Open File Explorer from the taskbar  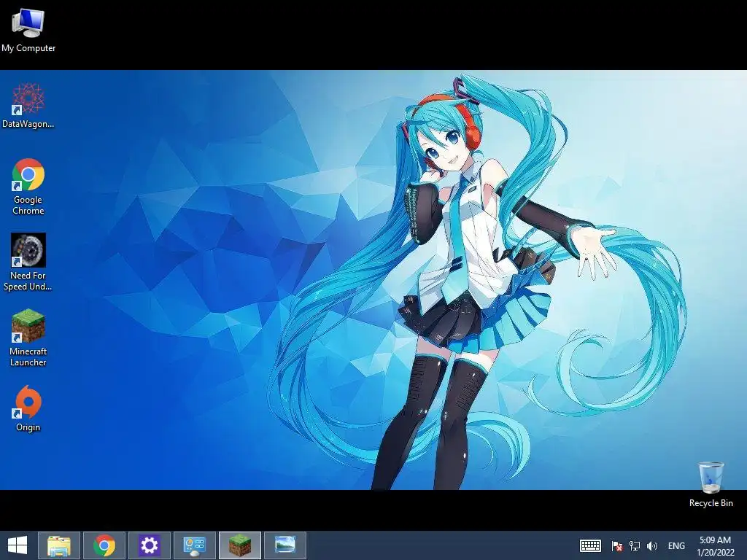pos(59,545)
